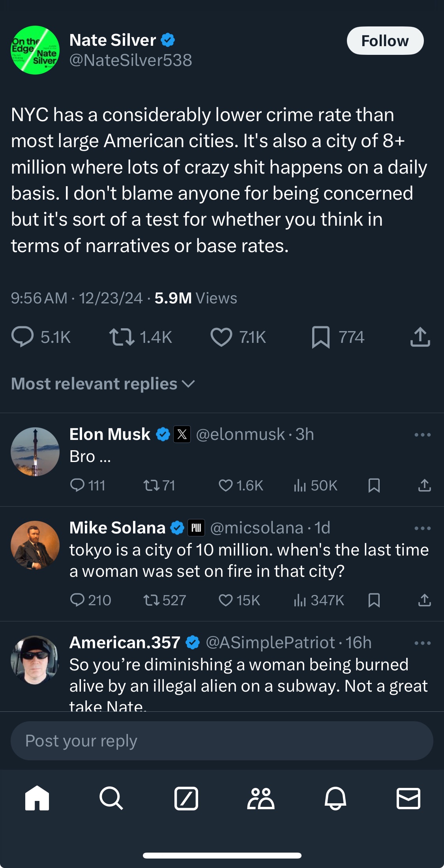Open the Communities people icon
The height and width of the screenshot is (868, 444).
click(x=260, y=798)
